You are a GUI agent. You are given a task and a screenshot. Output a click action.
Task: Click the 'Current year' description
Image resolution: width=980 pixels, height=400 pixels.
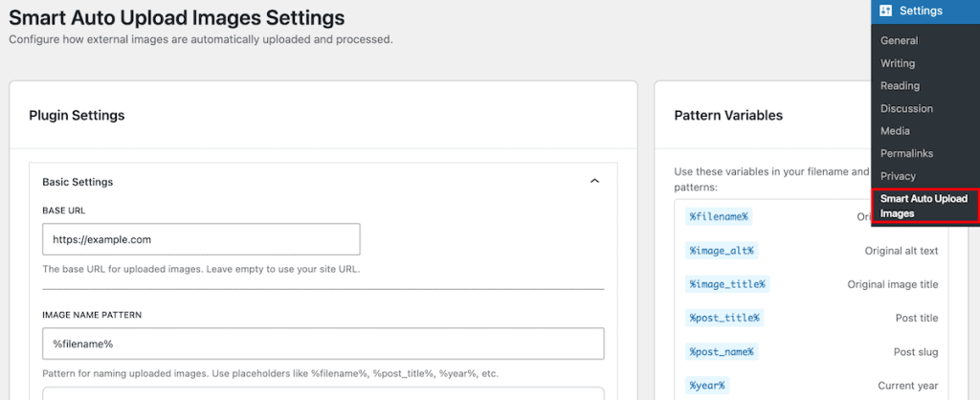(x=908, y=386)
